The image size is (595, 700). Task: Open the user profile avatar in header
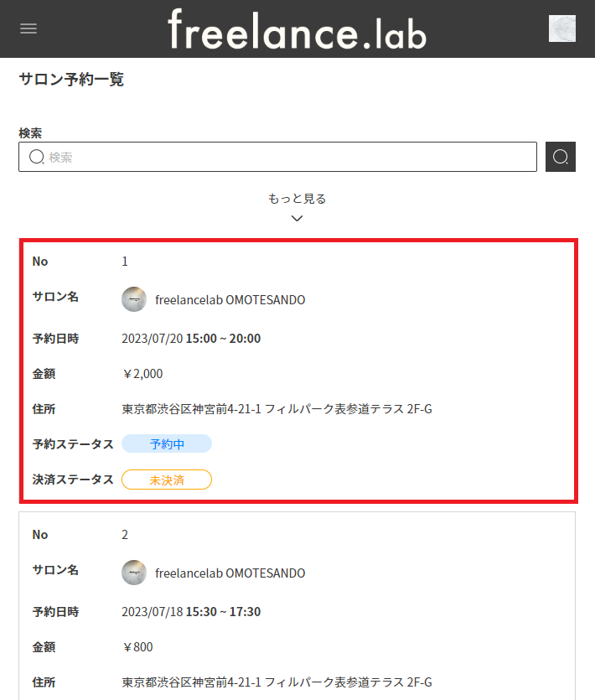(x=561, y=29)
